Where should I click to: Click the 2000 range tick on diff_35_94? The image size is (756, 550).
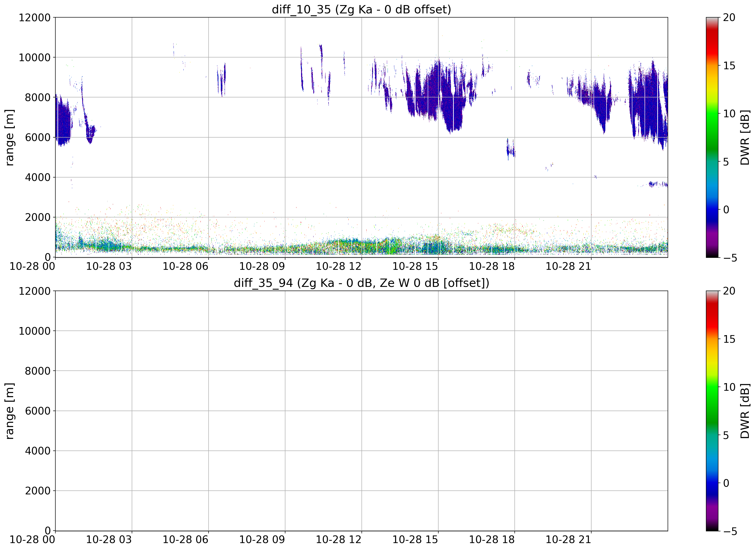[x=38, y=491]
